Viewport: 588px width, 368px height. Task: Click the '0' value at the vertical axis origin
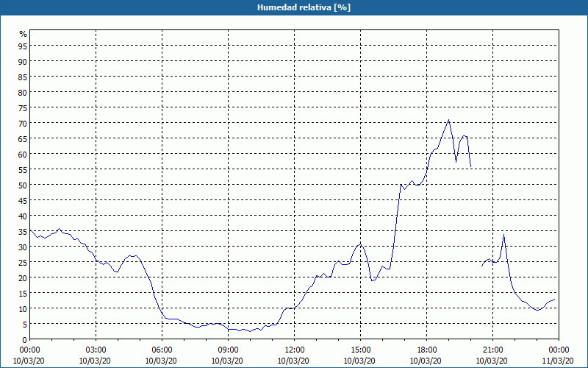25,340
